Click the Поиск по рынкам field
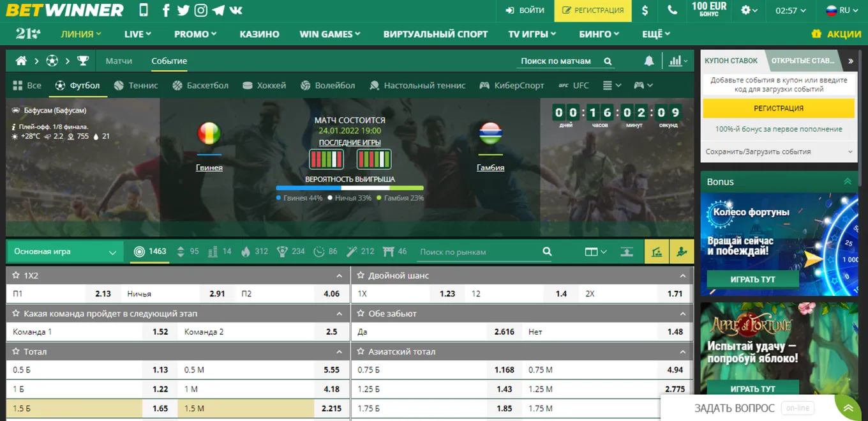Image resolution: width=868 pixels, height=421 pixels. point(479,252)
